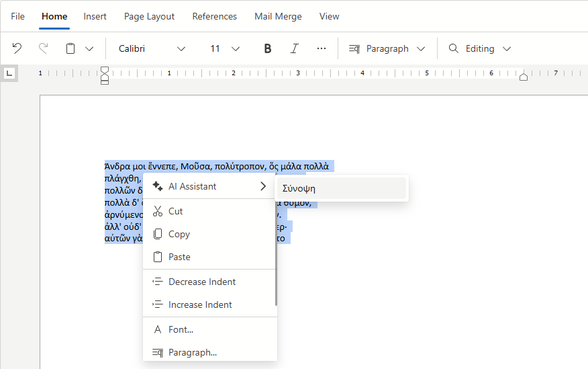The width and height of the screenshot is (588, 369).
Task: Click the scissors Cut icon
Action: 158,211
